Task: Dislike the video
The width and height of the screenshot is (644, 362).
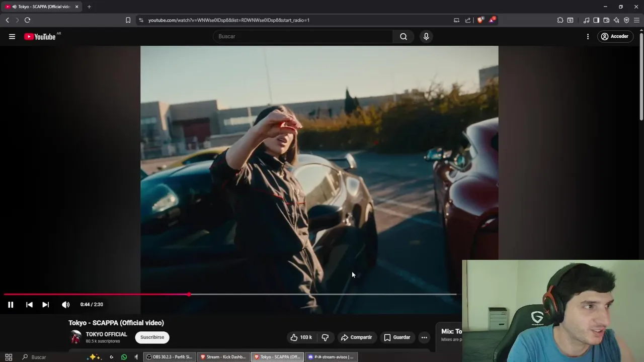Action: tap(325, 337)
